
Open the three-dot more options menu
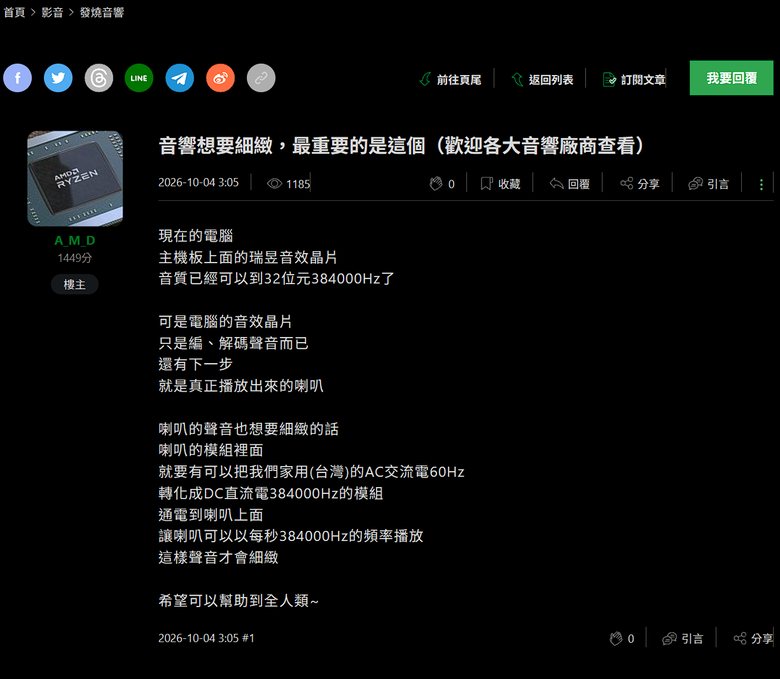[x=761, y=185]
